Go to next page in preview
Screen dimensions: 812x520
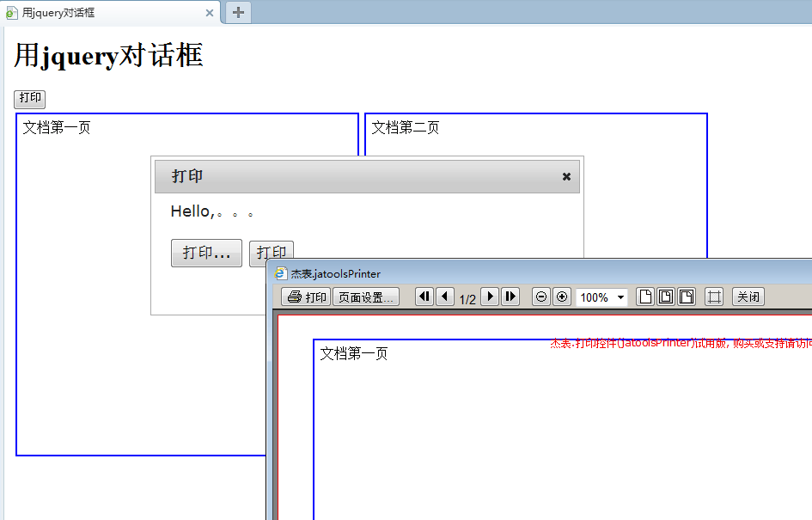pos(490,297)
